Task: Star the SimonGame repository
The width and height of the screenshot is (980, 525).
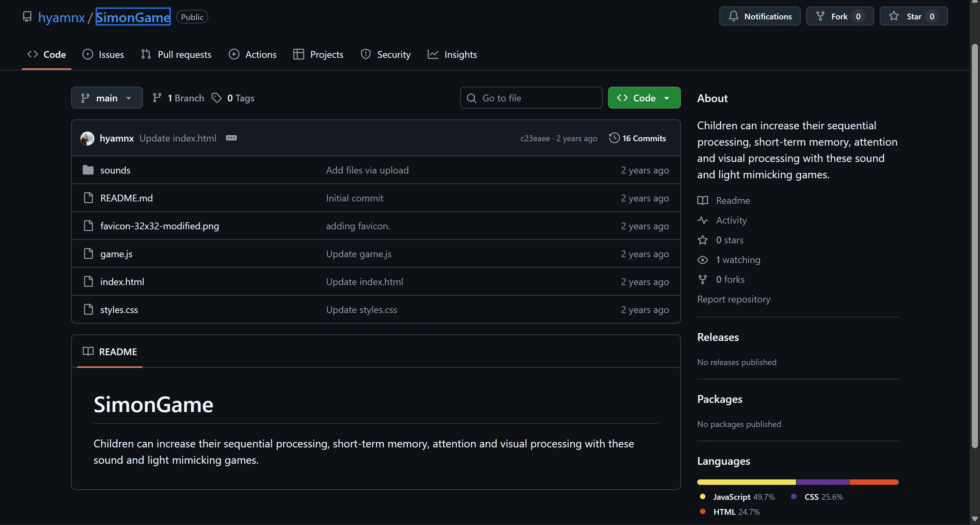Action: pyautogui.click(x=913, y=16)
